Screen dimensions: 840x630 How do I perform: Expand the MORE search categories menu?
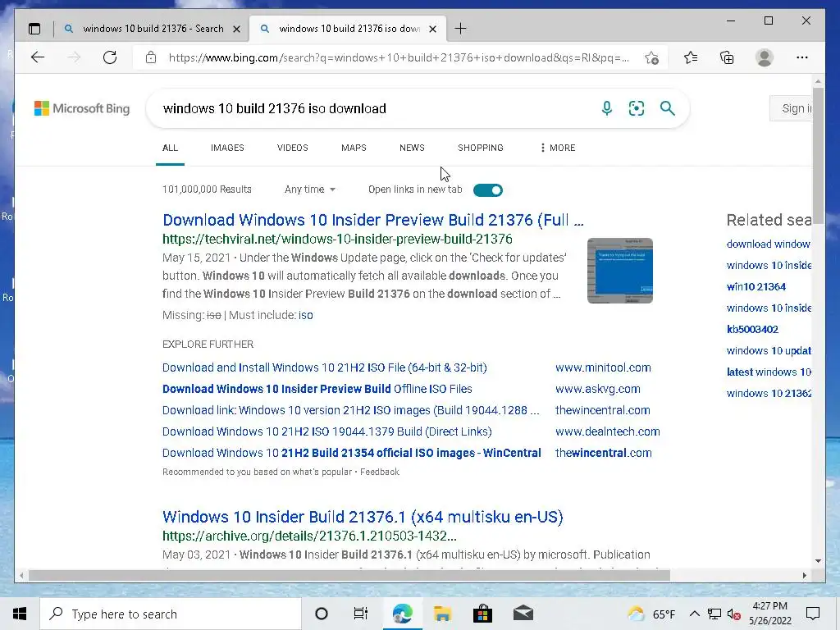pyautogui.click(x=558, y=148)
